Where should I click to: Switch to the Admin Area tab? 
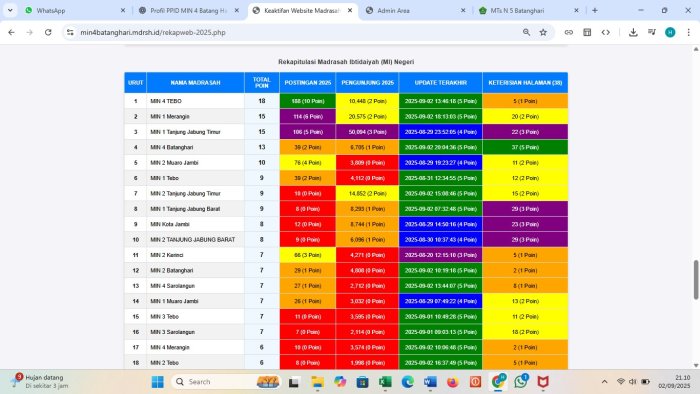point(415,10)
